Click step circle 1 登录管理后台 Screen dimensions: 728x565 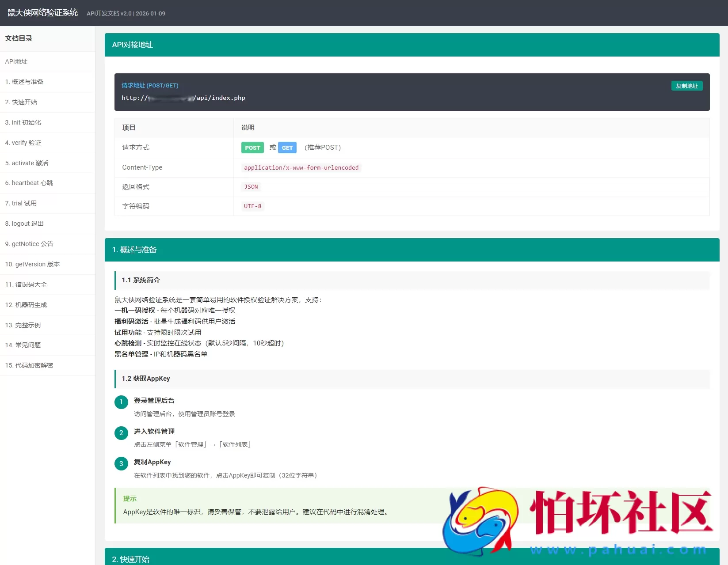tap(121, 402)
